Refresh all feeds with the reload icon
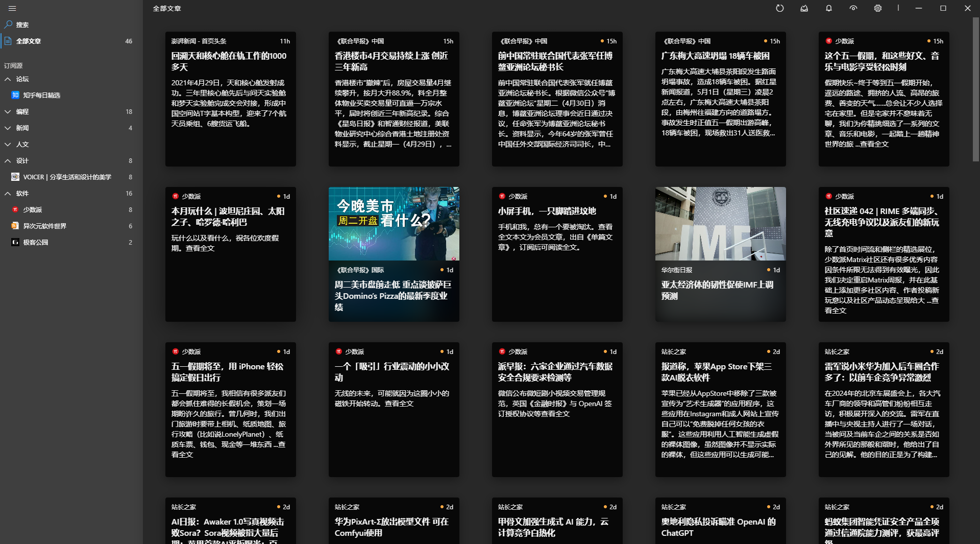This screenshot has height=544, width=980. click(x=780, y=8)
